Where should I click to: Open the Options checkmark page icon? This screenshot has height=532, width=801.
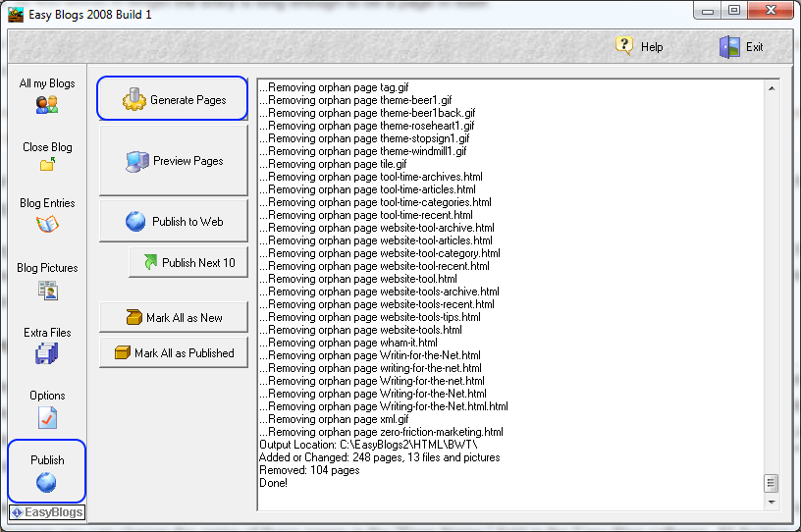pyautogui.click(x=47, y=418)
